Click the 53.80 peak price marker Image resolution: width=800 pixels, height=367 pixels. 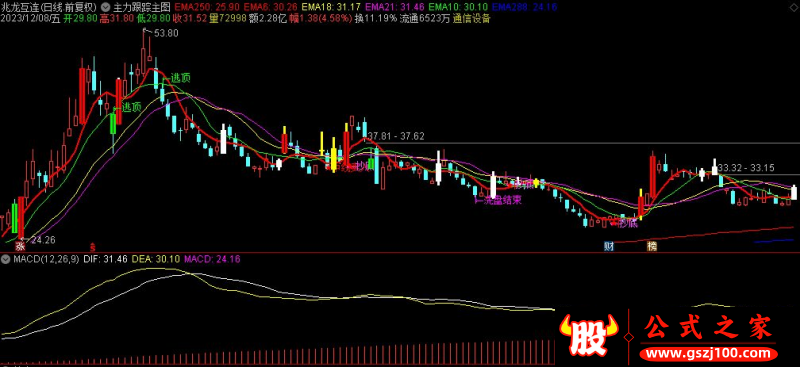tap(166, 33)
